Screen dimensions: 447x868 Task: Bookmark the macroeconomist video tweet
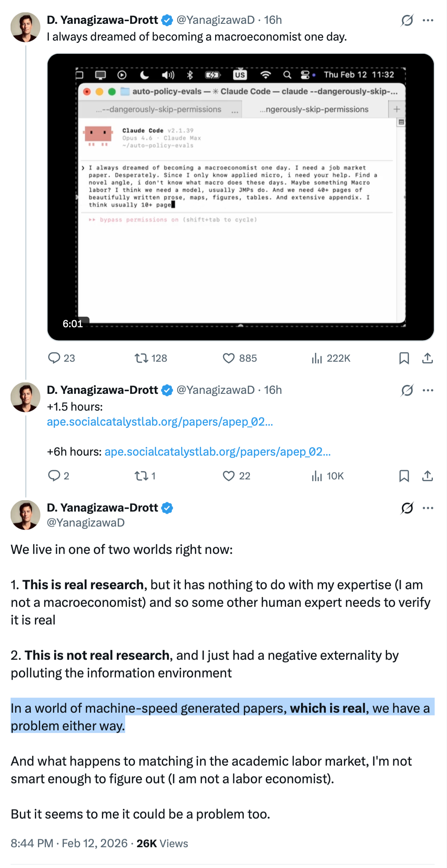coord(404,358)
